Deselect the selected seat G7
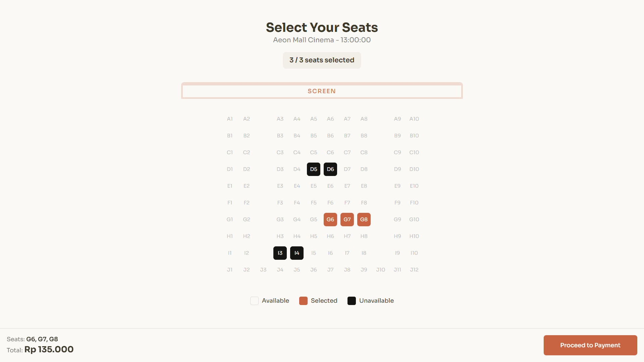Image resolution: width=644 pixels, height=362 pixels. pyautogui.click(x=347, y=219)
